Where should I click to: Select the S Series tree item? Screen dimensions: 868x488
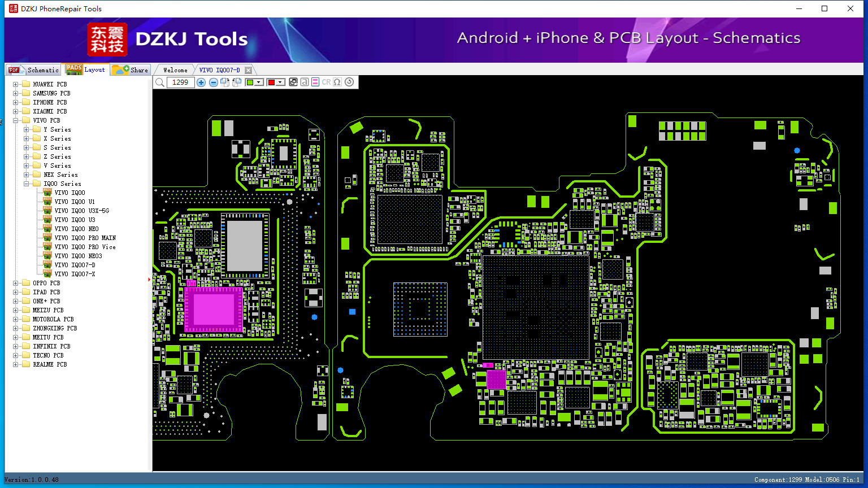[x=57, y=147]
